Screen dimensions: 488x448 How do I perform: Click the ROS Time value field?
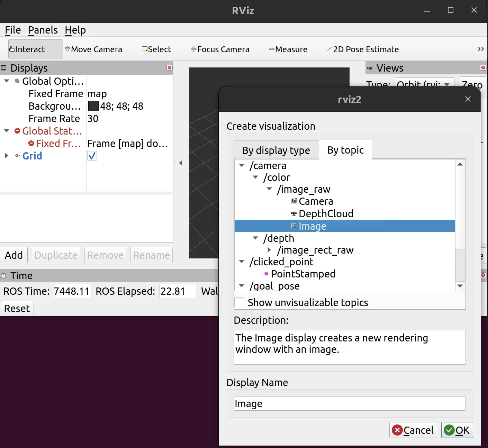point(72,291)
